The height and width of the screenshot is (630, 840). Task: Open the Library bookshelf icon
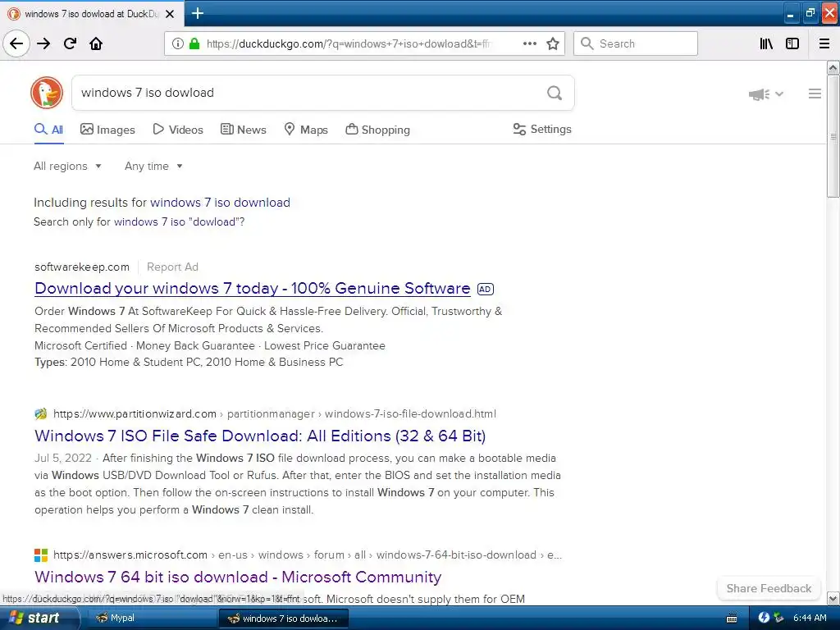766,43
